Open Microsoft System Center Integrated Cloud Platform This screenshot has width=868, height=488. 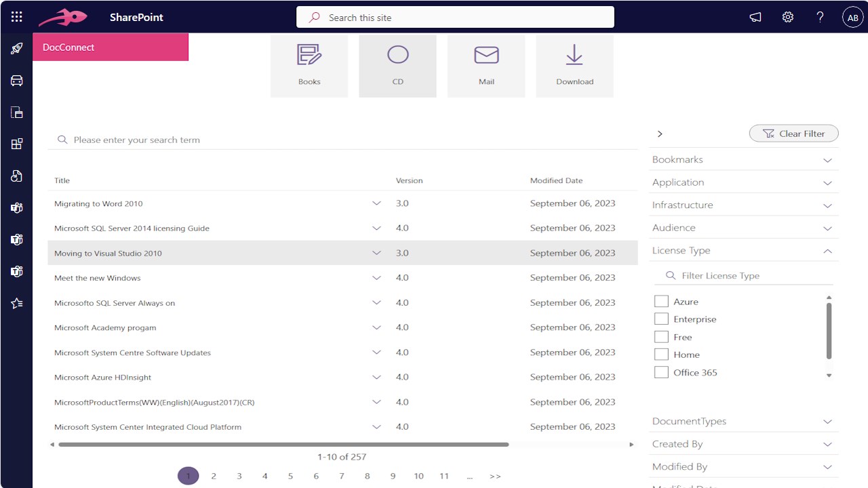148,427
